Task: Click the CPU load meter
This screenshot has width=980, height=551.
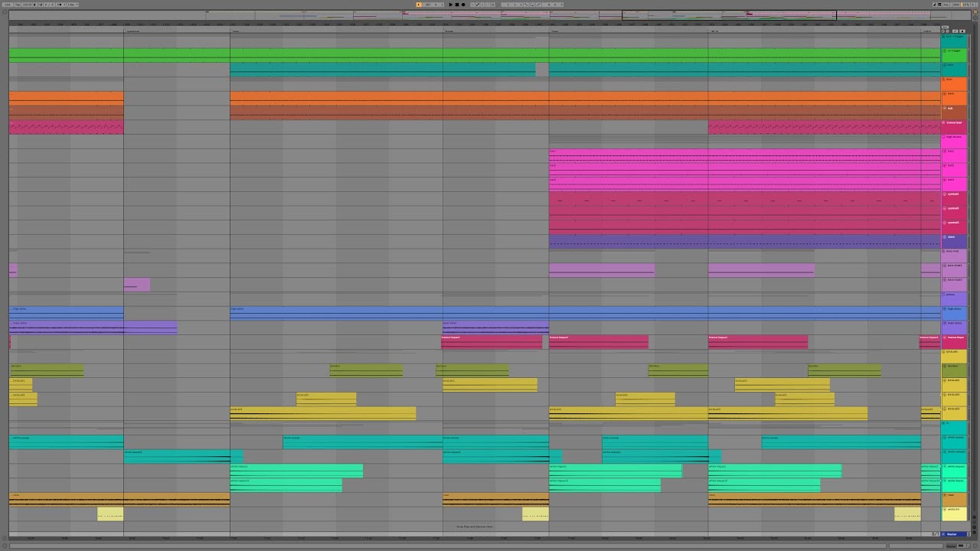Action: tap(965, 5)
